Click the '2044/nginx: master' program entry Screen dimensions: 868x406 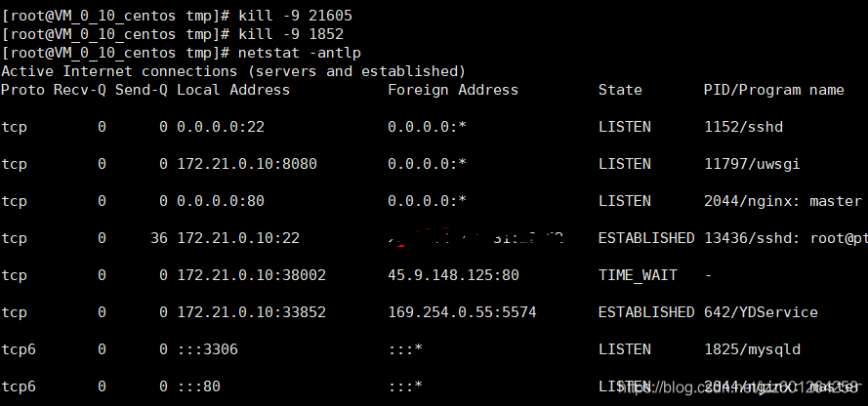783,201
